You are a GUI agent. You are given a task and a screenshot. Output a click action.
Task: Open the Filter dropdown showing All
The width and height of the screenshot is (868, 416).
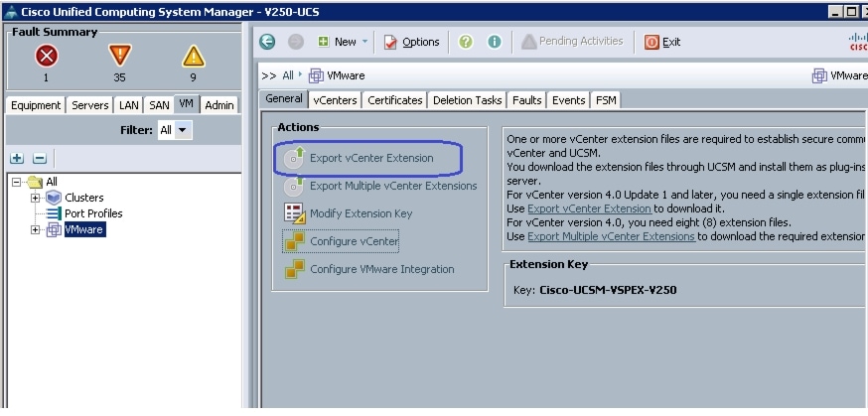175,130
